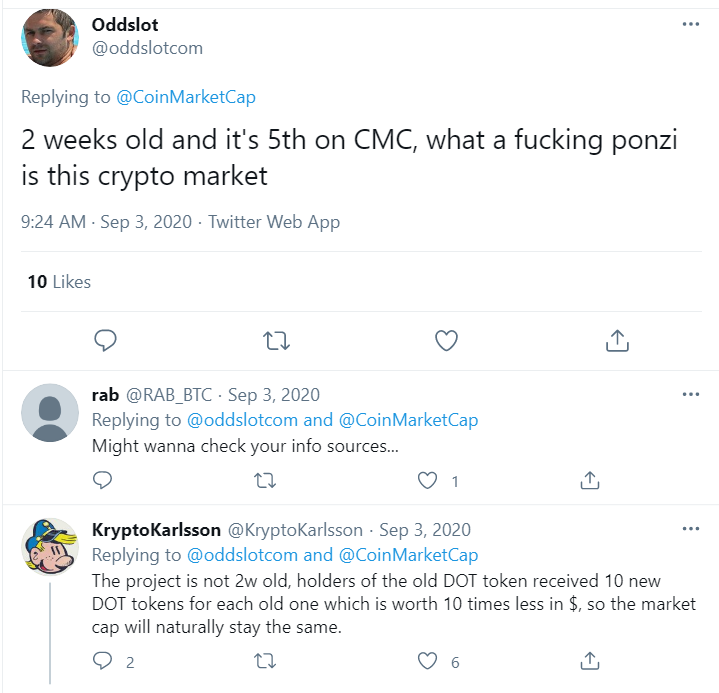The image size is (719, 693).
Task: Open more options on Oddslot's tweet
Action: tap(690, 23)
